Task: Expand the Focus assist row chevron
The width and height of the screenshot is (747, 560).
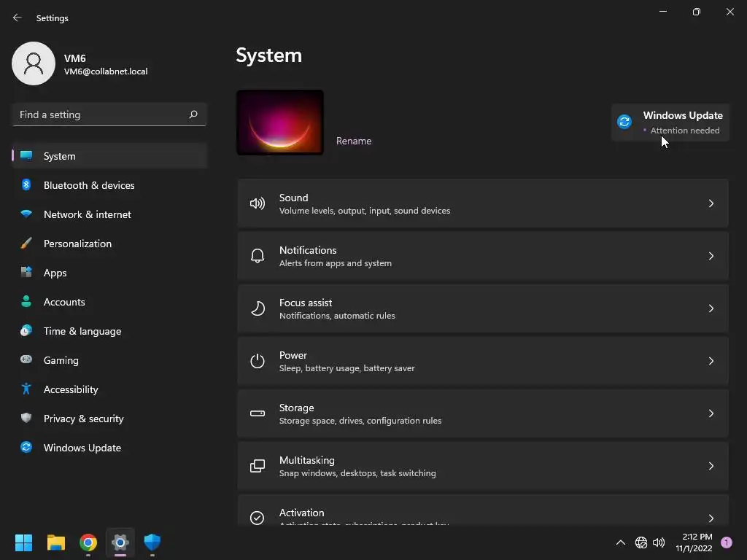Action: tap(711, 308)
